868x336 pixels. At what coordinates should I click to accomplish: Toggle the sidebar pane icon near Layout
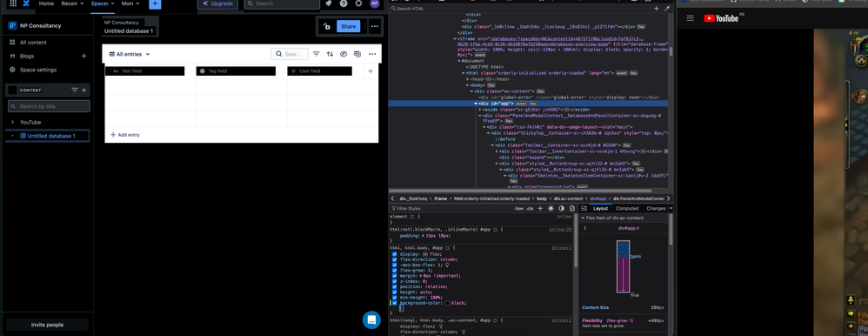584,208
